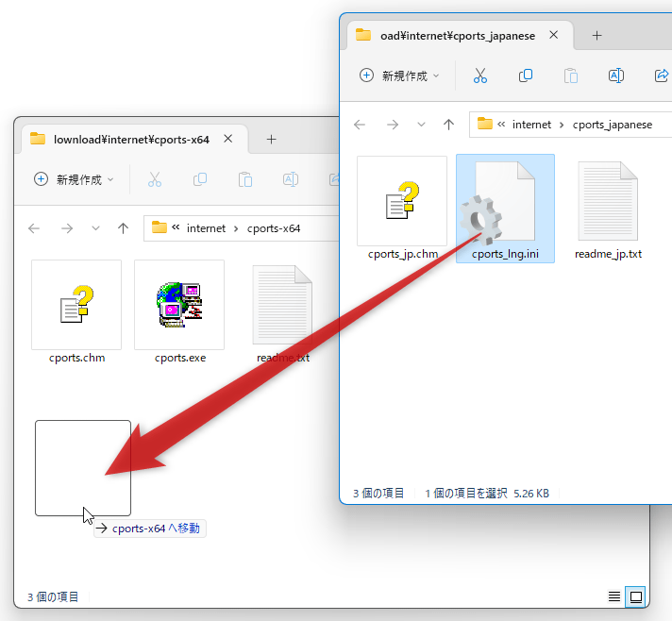Select cports.exe file
This screenshot has height=621, width=672.
pos(179,312)
